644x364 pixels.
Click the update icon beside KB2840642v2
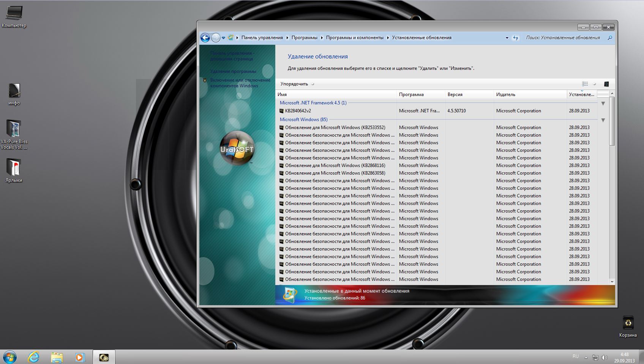coord(281,111)
